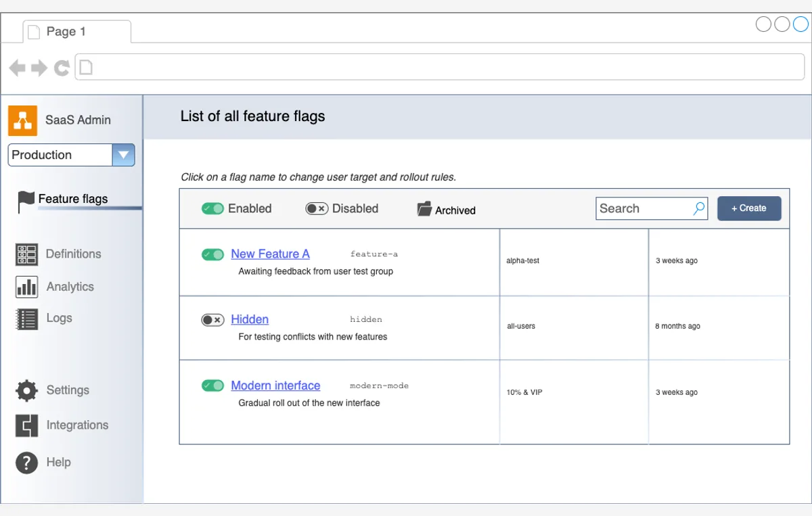The width and height of the screenshot is (812, 516).
Task: Open the Production environment dropdown
Action: [71, 155]
